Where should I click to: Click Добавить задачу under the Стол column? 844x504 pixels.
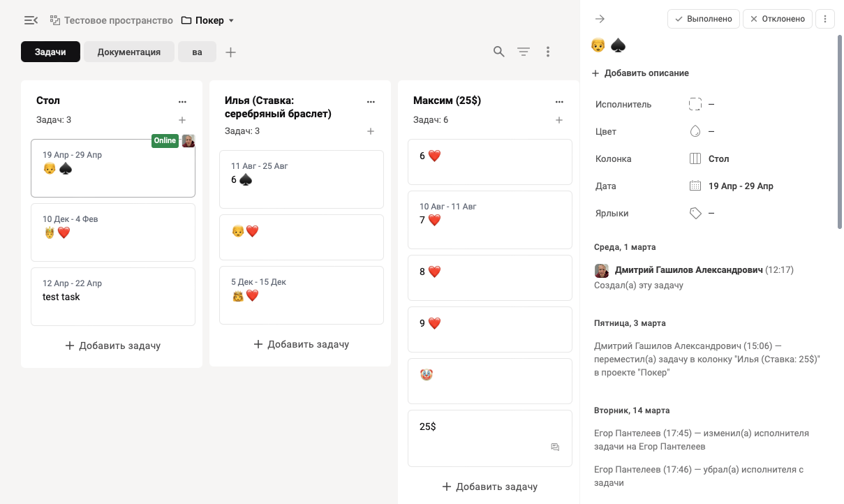click(112, 346)
